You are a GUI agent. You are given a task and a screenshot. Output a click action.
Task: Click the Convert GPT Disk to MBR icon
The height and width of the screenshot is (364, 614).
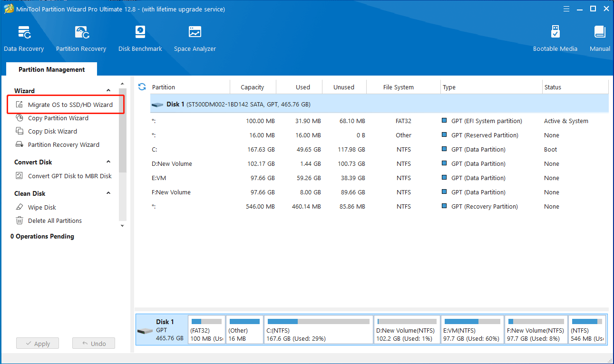pyautogui.click(x=19, y=176)
